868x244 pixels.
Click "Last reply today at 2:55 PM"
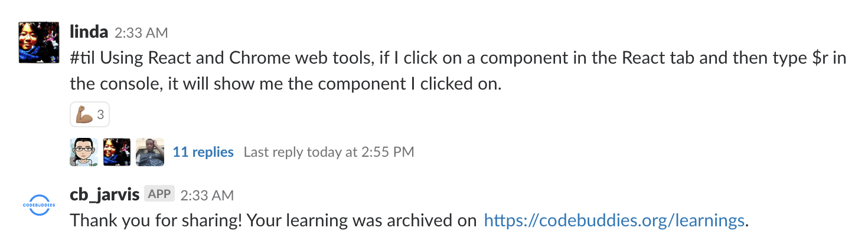(x=329, y=152)
